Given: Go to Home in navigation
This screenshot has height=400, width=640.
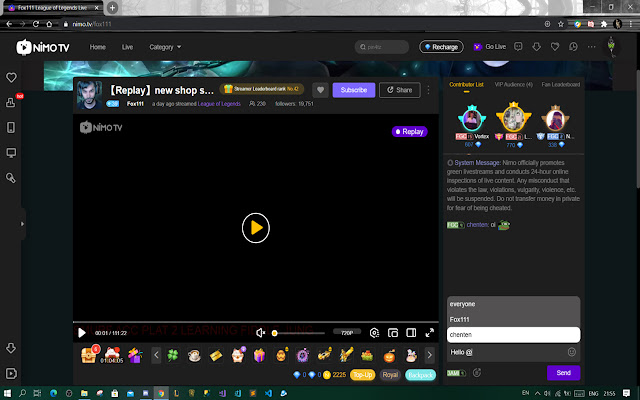Looking at the screenshot, I should tap(98, 47).
